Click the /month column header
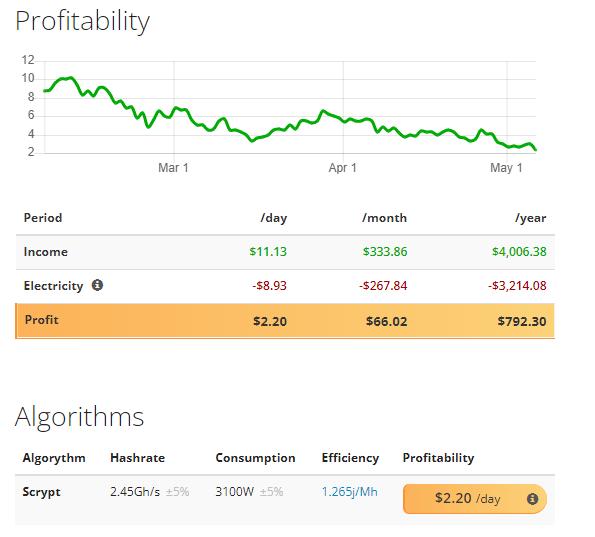 coord(384,218)
